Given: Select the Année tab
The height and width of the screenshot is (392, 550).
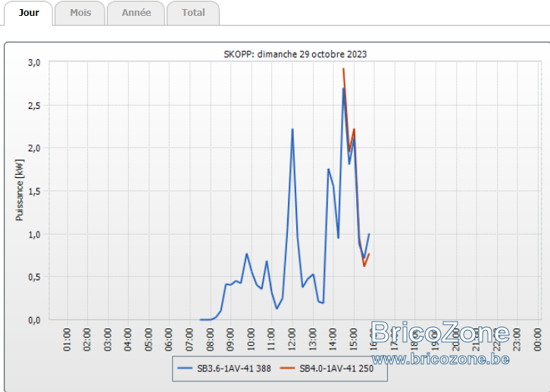Looking at the screenshot, I should [136, 13].
